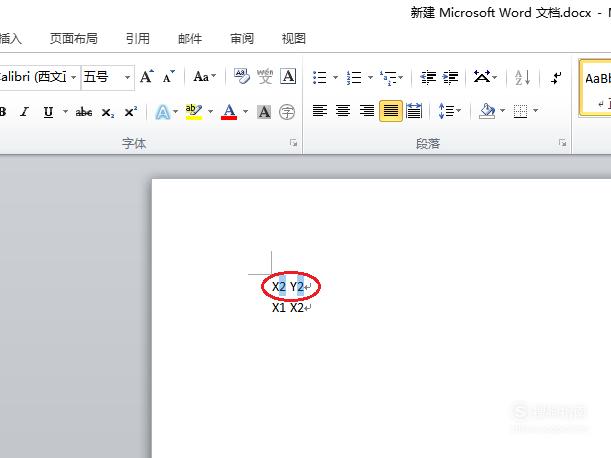Click in the X1 X2 text line
The image size is (611, 458).
pos(288,308)
